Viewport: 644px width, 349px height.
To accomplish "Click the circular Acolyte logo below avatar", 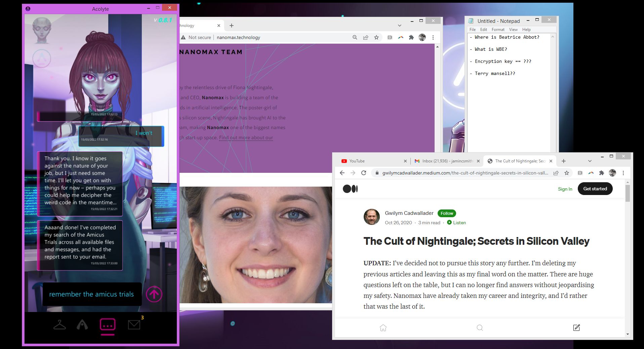I will pos(42,59).
